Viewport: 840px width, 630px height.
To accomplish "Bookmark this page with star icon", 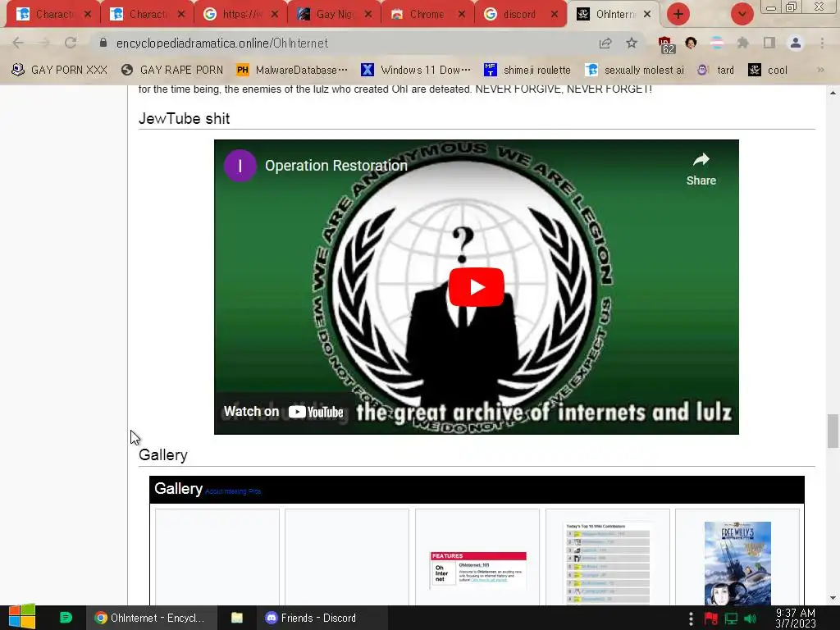I will pyautogui.click(x=632, y=43).
